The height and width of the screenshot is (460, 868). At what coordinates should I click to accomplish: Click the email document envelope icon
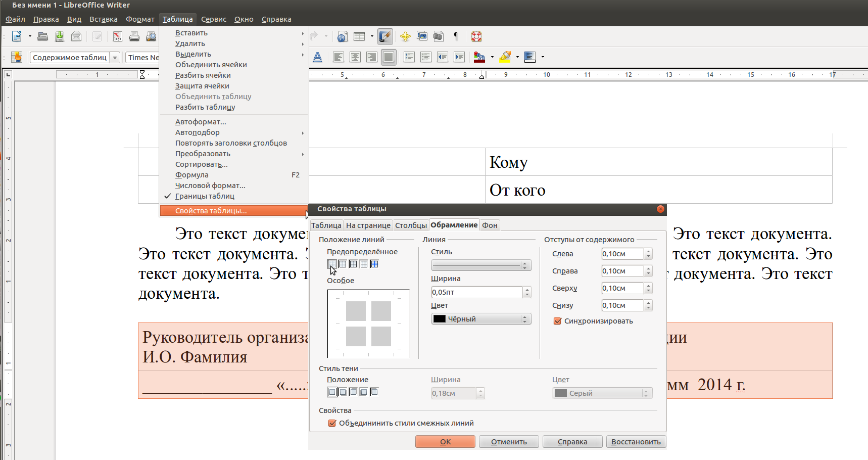tap(76, 36)
